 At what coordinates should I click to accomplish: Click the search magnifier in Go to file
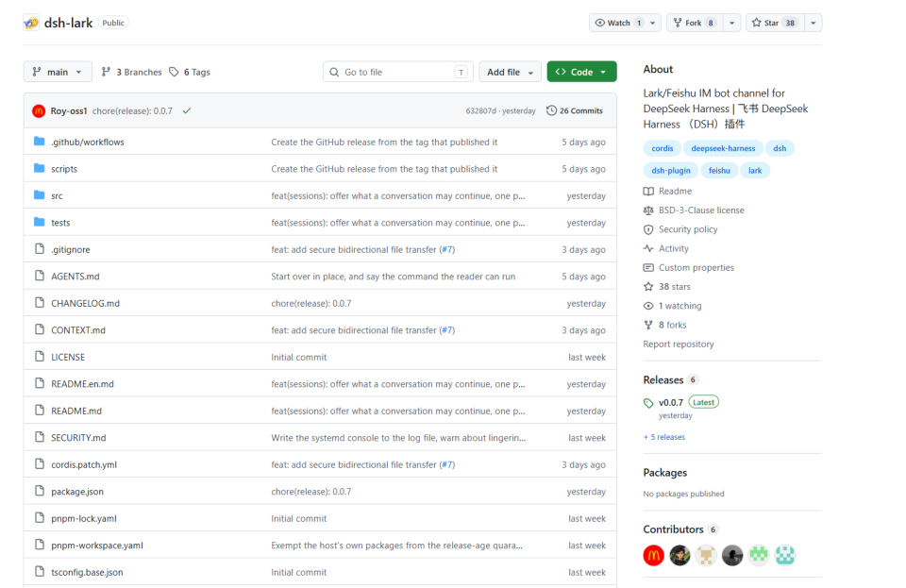point(334,72)
